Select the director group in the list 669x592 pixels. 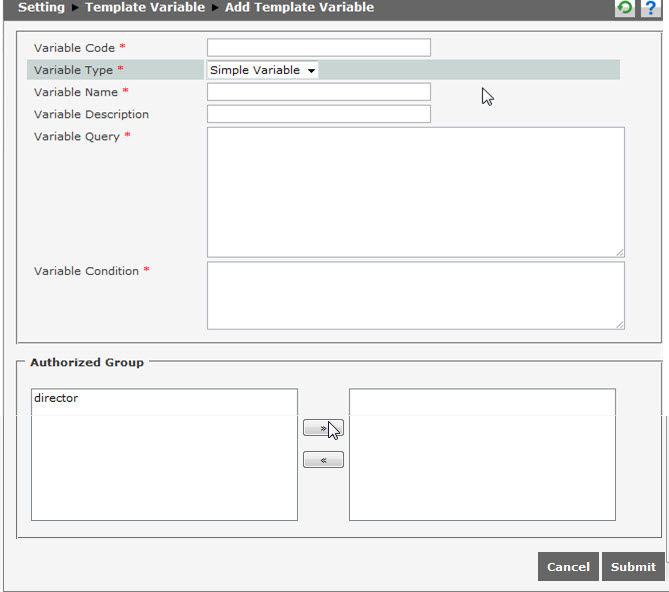56,398
